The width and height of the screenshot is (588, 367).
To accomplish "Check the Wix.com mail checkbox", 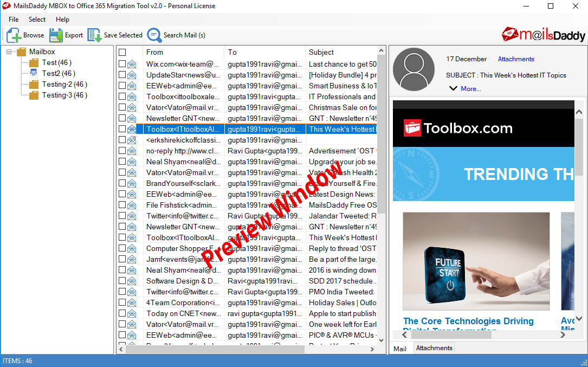I will [x=122, y=64].
